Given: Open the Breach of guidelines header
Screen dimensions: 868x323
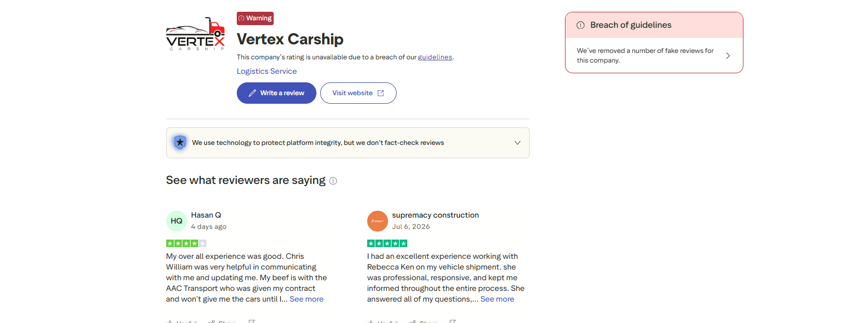Looking at the screenshot, I should coord(654,25).
